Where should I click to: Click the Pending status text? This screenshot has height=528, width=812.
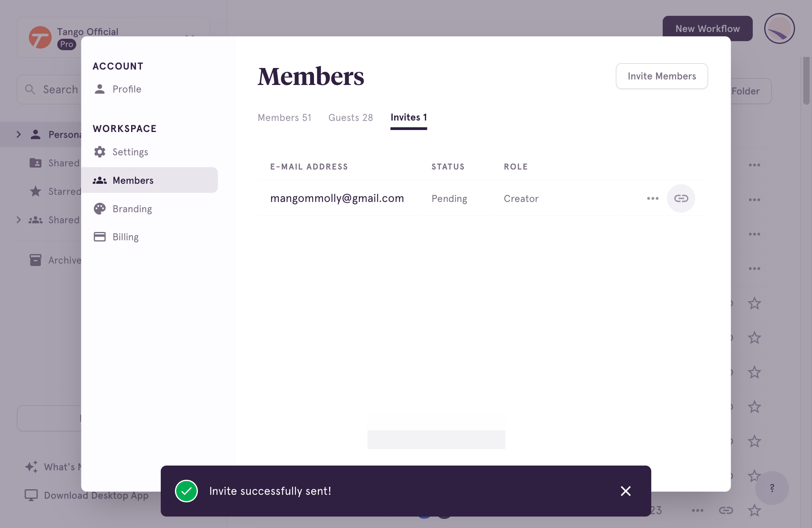coord(449,199)
